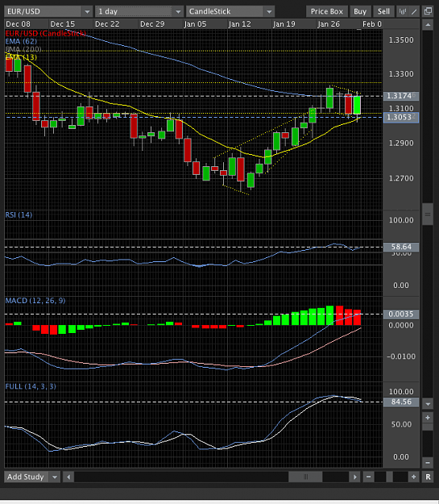Click the horizontal time scrollbar thumb
Viewport: 439px width, 504px height.
305,477
